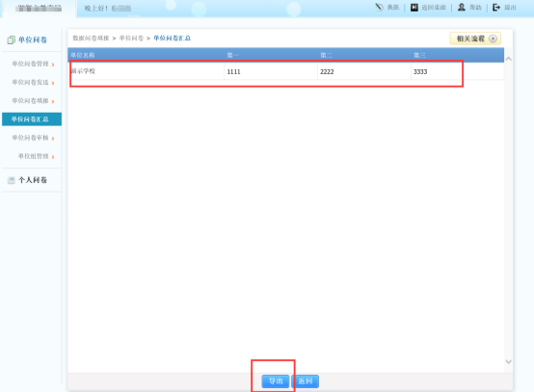Open the 相关流程 button
Image resolution: width=534 pixels, height=392 pixels.
point(475,39)
